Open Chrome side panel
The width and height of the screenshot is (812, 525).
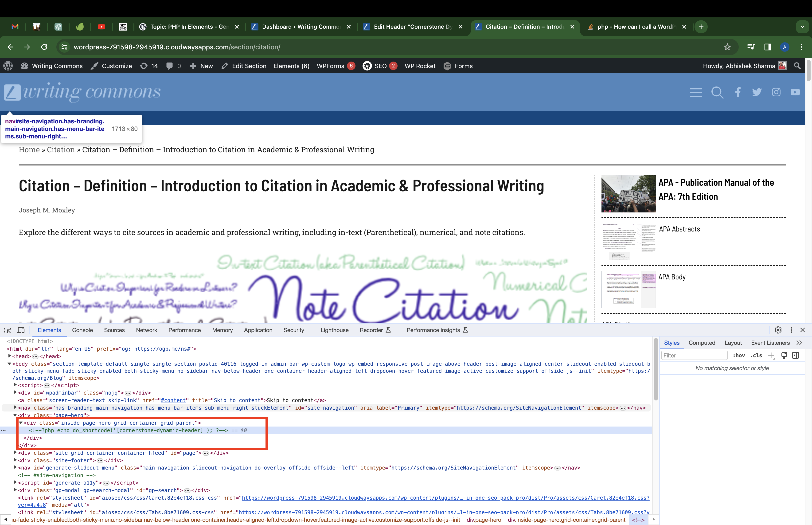[767, 47]
